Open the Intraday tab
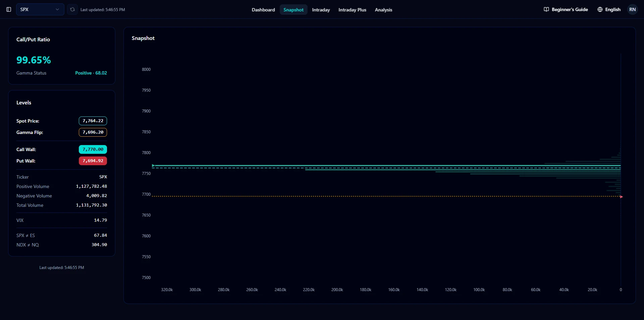 pyautogui.click(x=321, y=10)
